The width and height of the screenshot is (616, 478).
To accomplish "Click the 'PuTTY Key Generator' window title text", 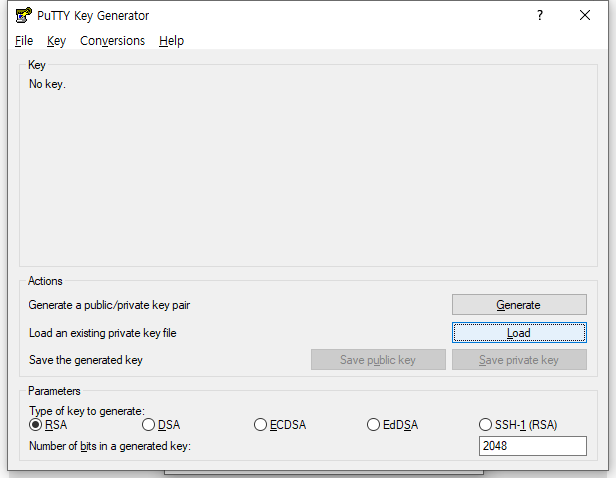I will point(93,15).
